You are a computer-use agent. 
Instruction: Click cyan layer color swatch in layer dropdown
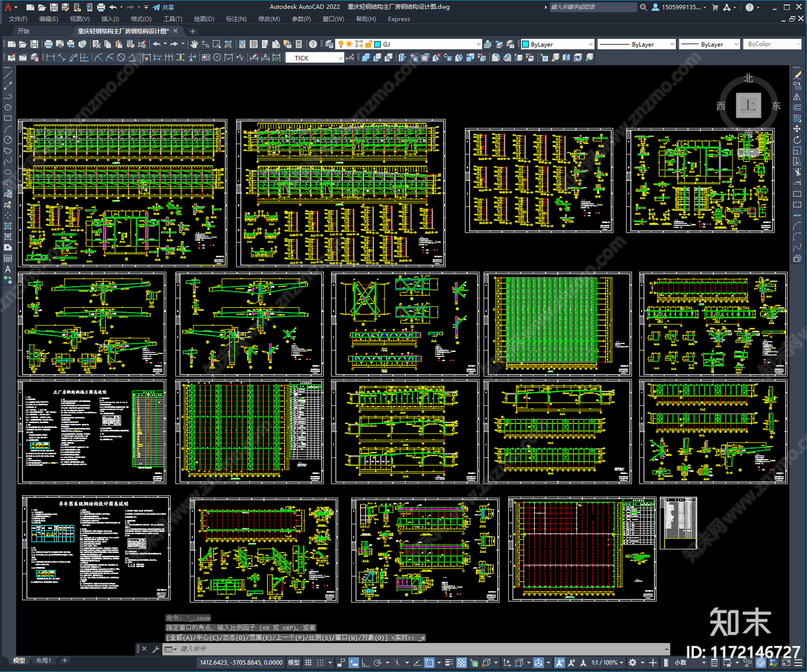coord(377,44)
